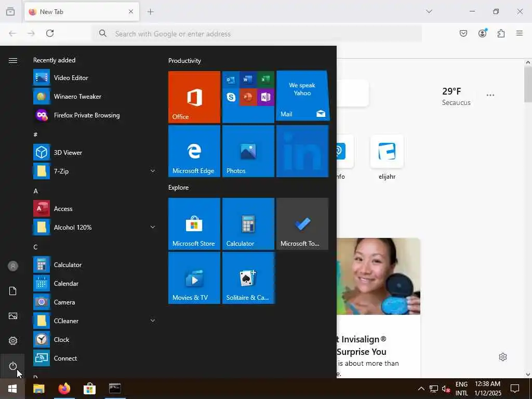The width and height of the screenshot is (532, 399).
Task: Click the user account icon in Start sidebar
Action: [12, 266]
